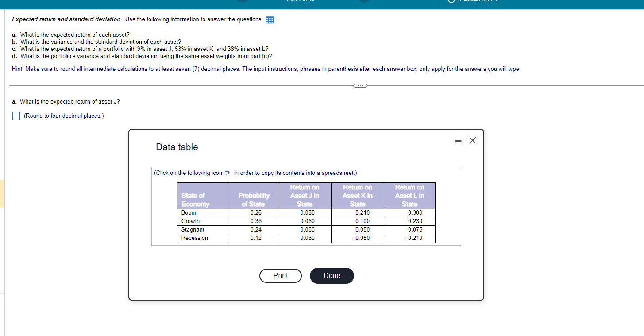Close the Data table window
This screenshot has width=644, height=336.
(472, 140)
